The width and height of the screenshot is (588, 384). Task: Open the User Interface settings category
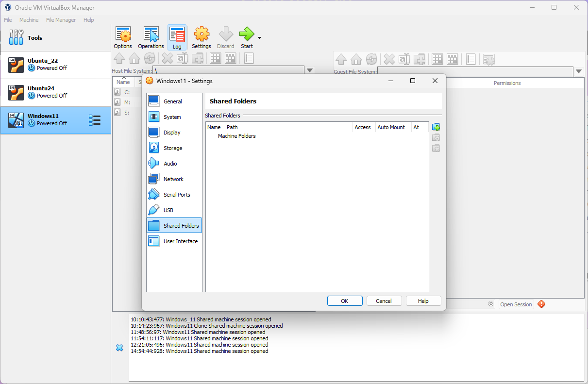tap(174, 241)
